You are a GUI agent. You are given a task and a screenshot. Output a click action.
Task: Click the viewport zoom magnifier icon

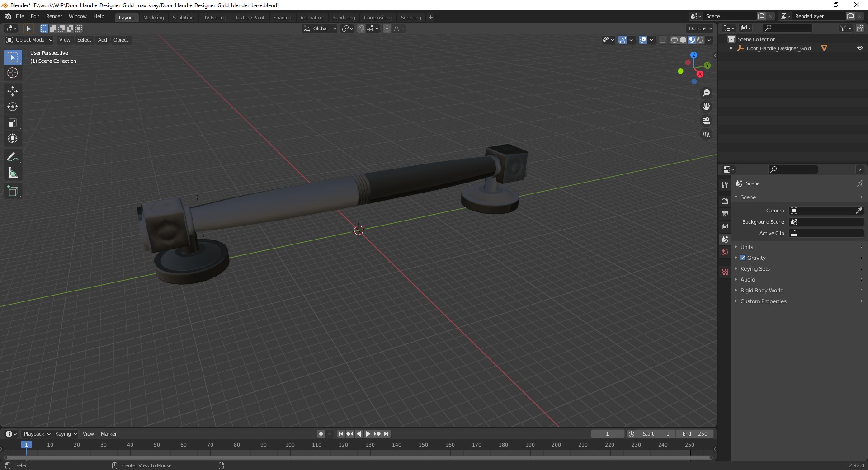(x=706, y=93)
